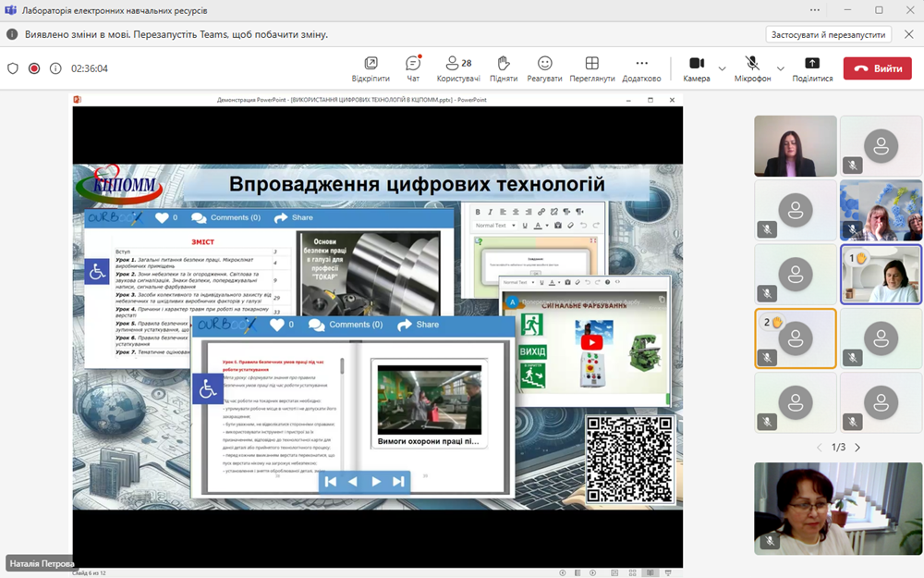
Task: Start sharing with Поділитися
Action: (811, 67)
